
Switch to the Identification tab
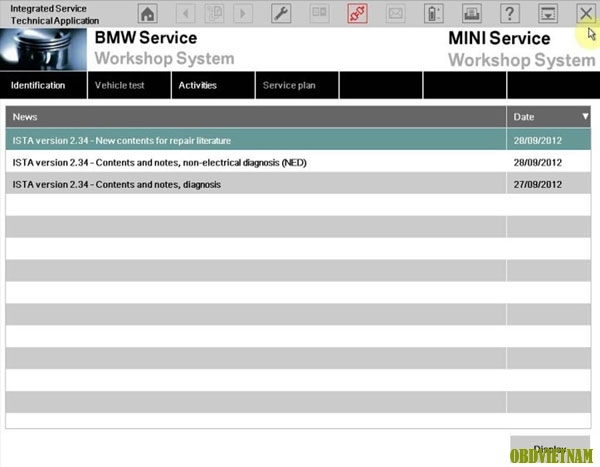click(43, 85)
